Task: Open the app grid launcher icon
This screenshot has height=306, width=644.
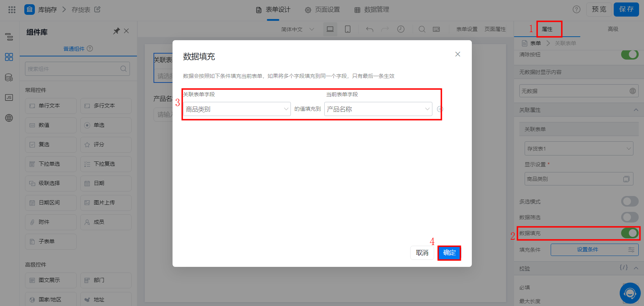Action: click(x=12, y=10)
